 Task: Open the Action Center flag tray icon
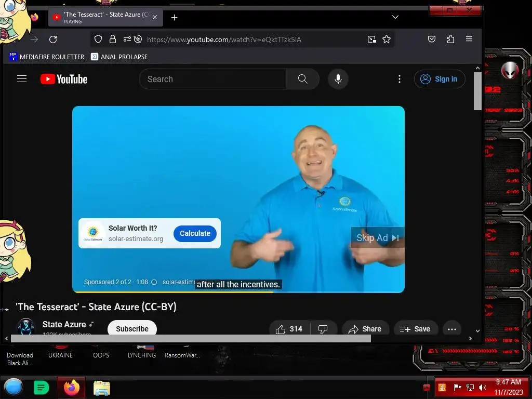click(457, 388)
